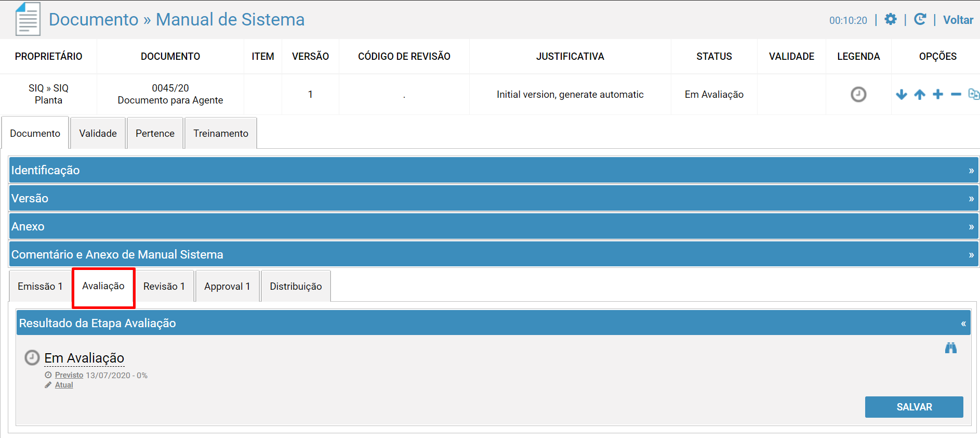Click the binoculars search icon
980x438 pixels.
coord(951,347)
